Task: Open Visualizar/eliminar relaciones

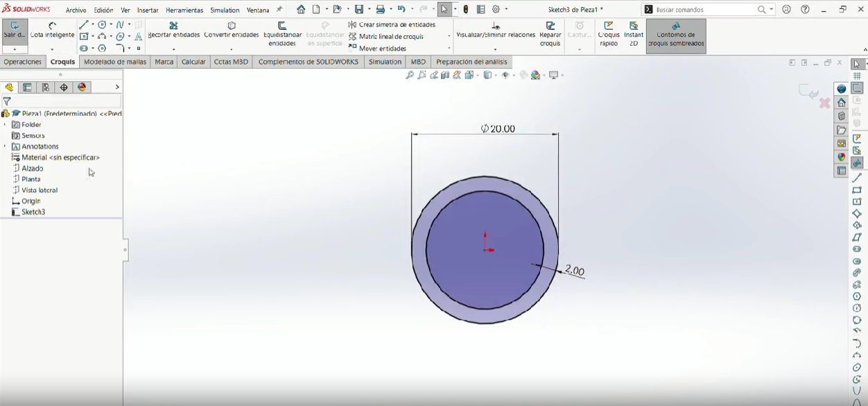Action: [x=496, y=30]
